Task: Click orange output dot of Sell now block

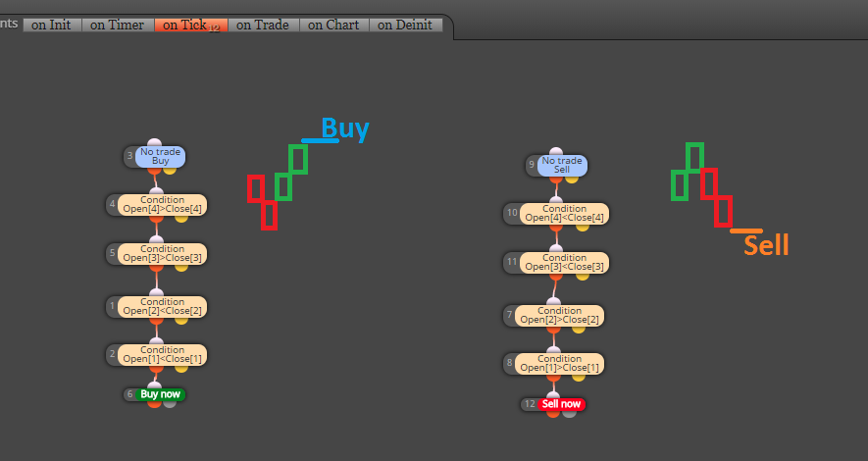Action: pos(553,413)
